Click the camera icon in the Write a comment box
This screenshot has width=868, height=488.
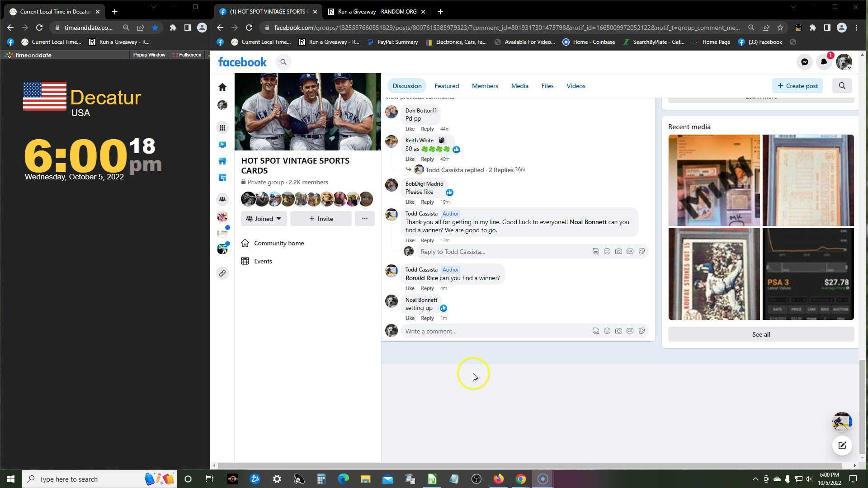pyautogui.click(x=618, y=331)
